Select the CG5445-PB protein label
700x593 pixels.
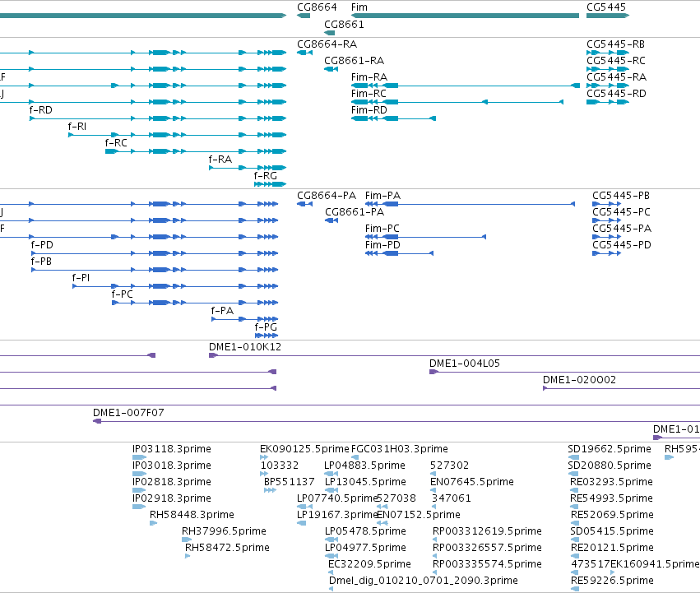pos(621,196)
